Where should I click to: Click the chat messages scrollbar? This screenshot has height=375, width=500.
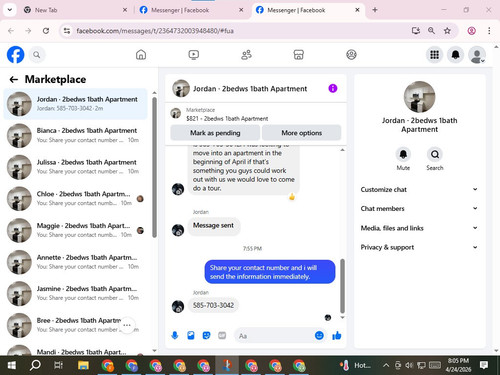342,285
